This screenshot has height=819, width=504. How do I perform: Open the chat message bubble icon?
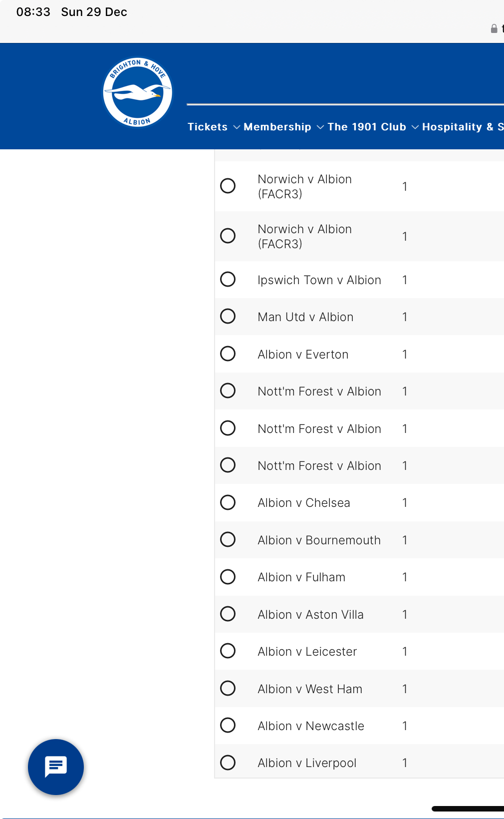point(56,766)
